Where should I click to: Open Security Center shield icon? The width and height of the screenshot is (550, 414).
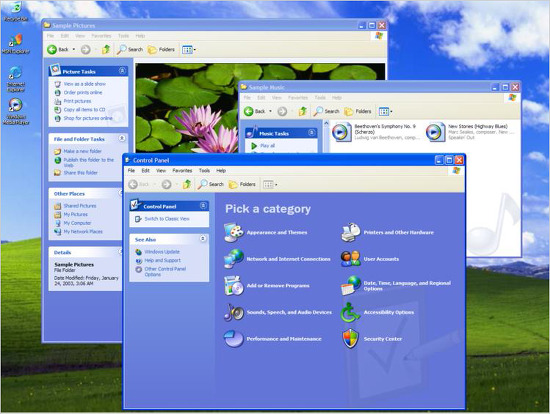(350, 339)
